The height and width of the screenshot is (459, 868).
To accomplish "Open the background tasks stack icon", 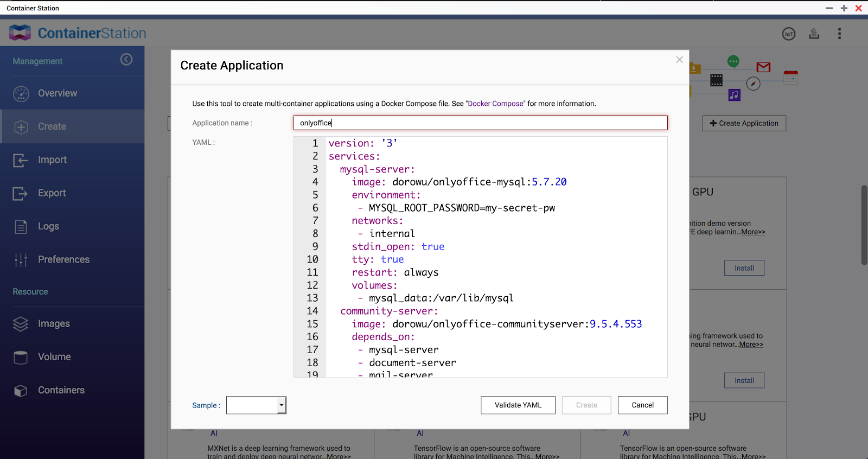I will [814, 34].
